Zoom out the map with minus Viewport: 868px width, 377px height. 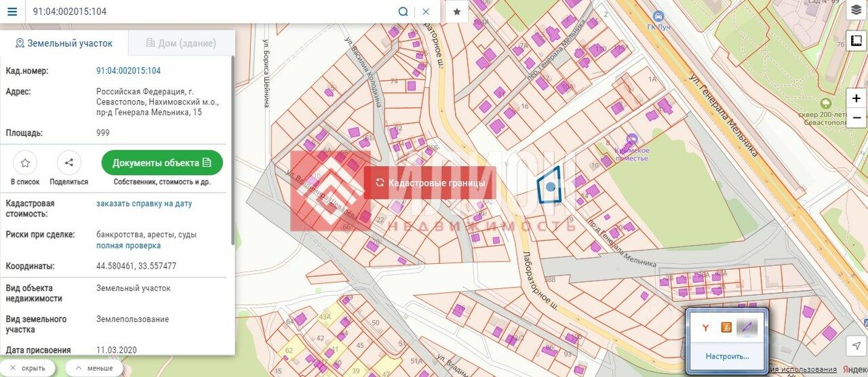(x=856, y=118)
